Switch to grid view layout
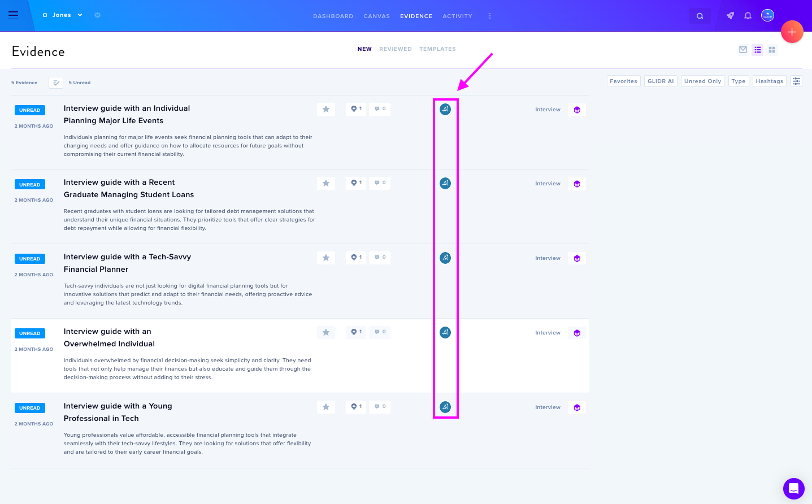Screen dimensions: 812x504 [x=771, y=50]
